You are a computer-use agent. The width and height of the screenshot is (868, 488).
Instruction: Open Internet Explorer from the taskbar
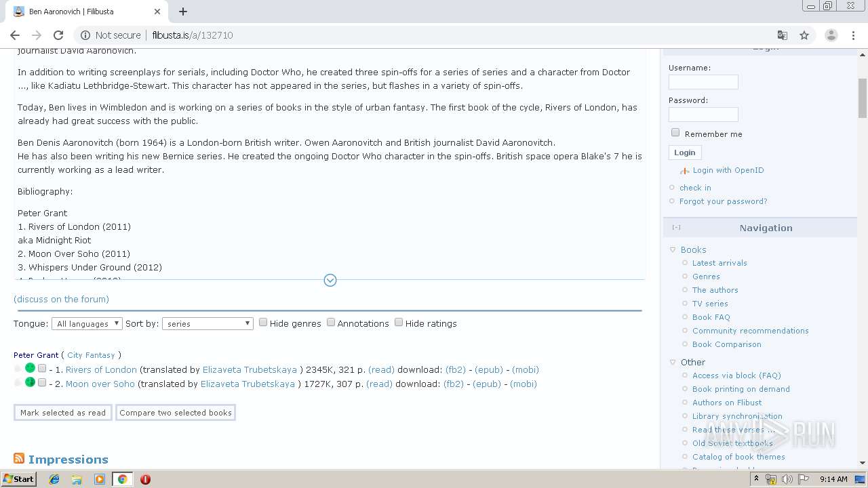[54, 479]
